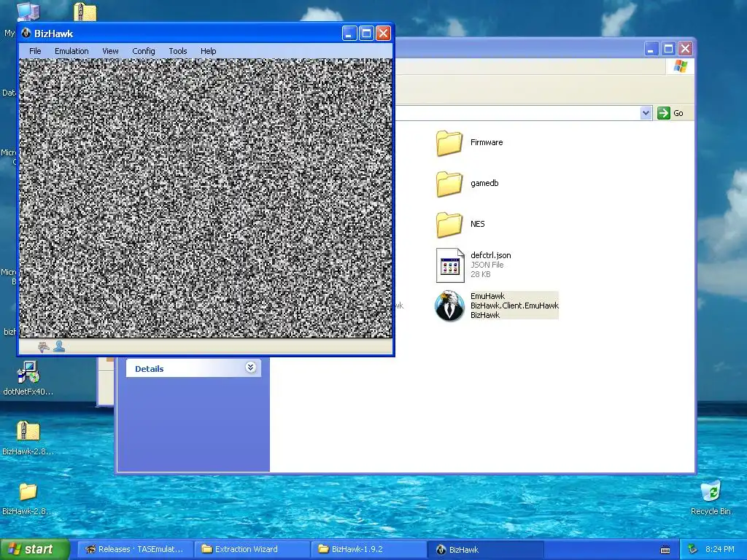Open the View menu in BizHawk
The image size is (747, 560).
[110, 51]
